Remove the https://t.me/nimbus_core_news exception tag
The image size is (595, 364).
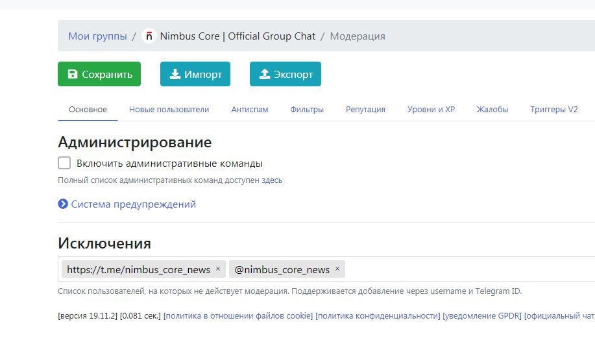218,269
